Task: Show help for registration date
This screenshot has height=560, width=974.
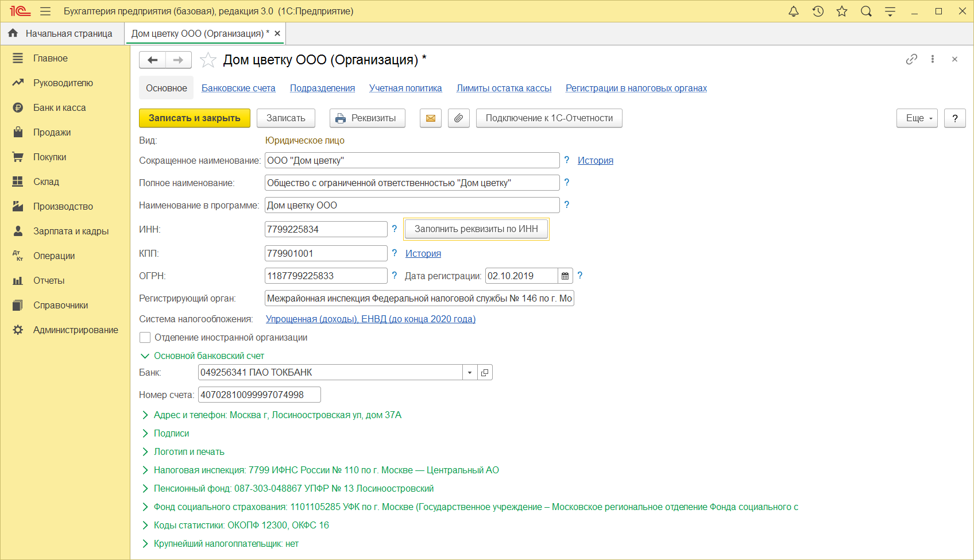Action: click(580, 276)
